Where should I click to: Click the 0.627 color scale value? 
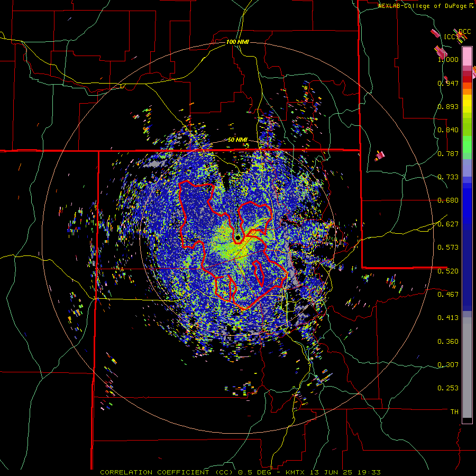click(448, 224)
